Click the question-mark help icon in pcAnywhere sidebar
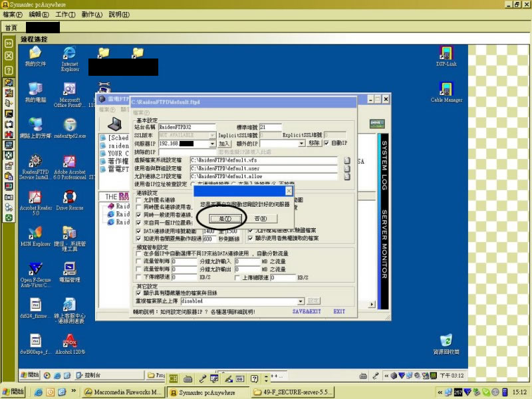 9,70
